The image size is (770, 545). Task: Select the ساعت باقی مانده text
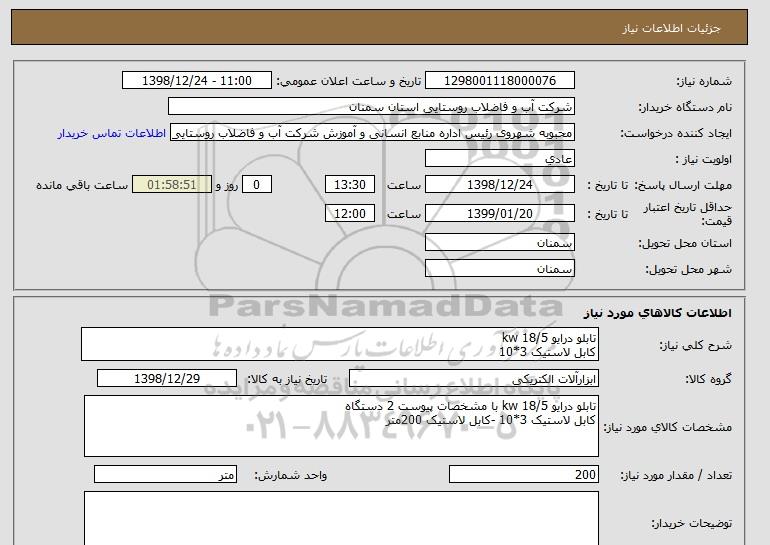pos(82,185)
